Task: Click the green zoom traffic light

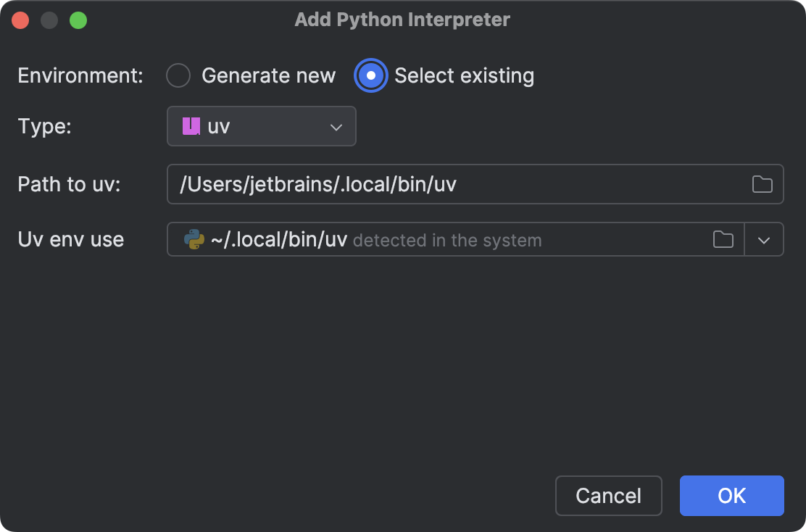Action: coord(78,20)
